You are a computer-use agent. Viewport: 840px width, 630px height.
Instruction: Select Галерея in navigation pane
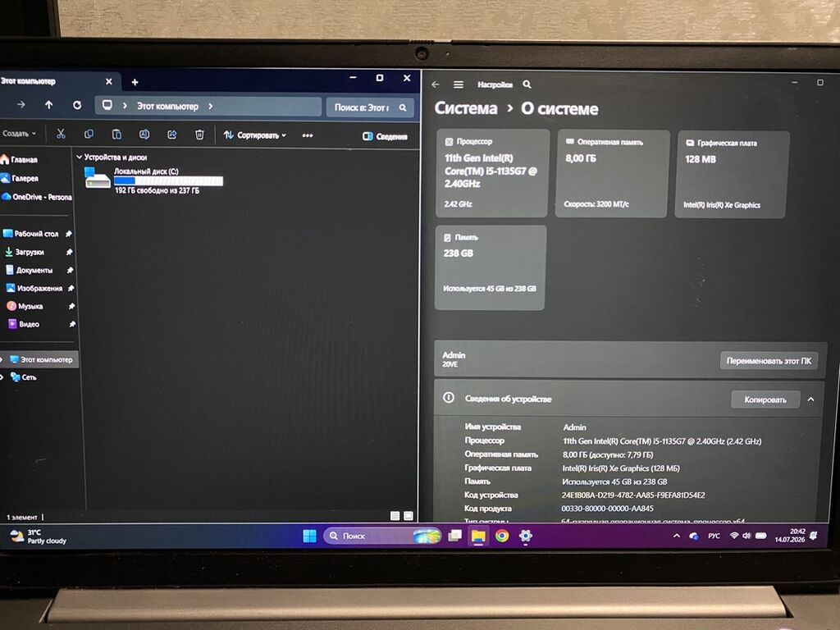click(20, 178)
